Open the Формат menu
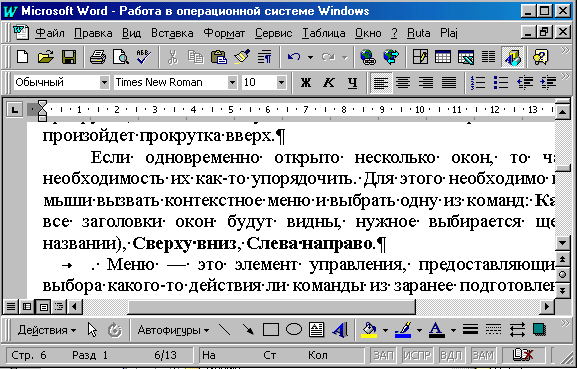This screenshot has height=369, width=577. [224, 33]
